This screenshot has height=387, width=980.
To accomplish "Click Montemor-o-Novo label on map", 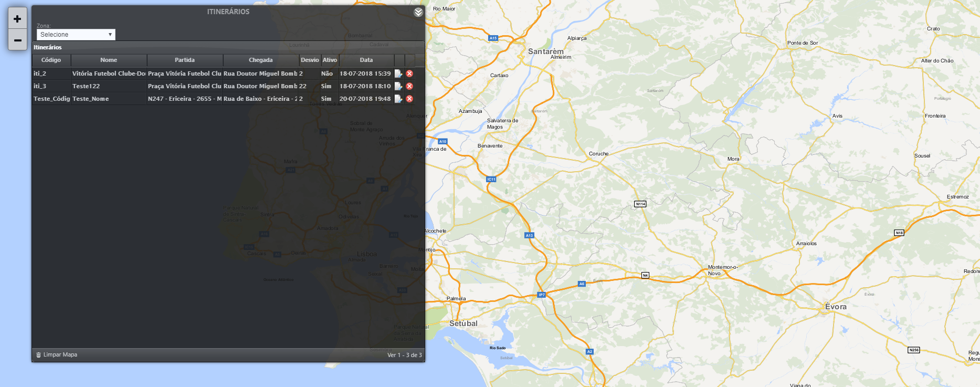I will pyautogui.click(x=723, y=270).
